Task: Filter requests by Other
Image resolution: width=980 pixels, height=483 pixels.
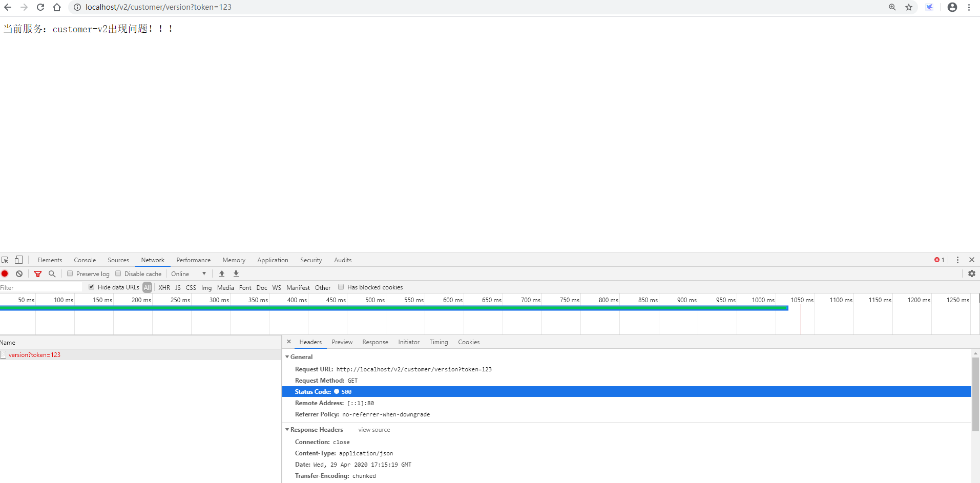Action: coord(323,287)
